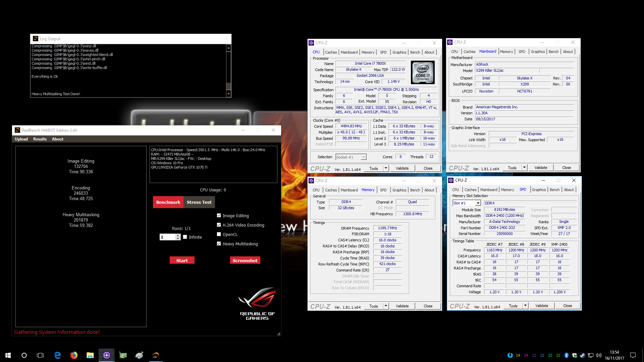This screenshot has height=362, width=644.
Task: Open Cortana search circle on taskbar
Action: (x=24, y=355)
